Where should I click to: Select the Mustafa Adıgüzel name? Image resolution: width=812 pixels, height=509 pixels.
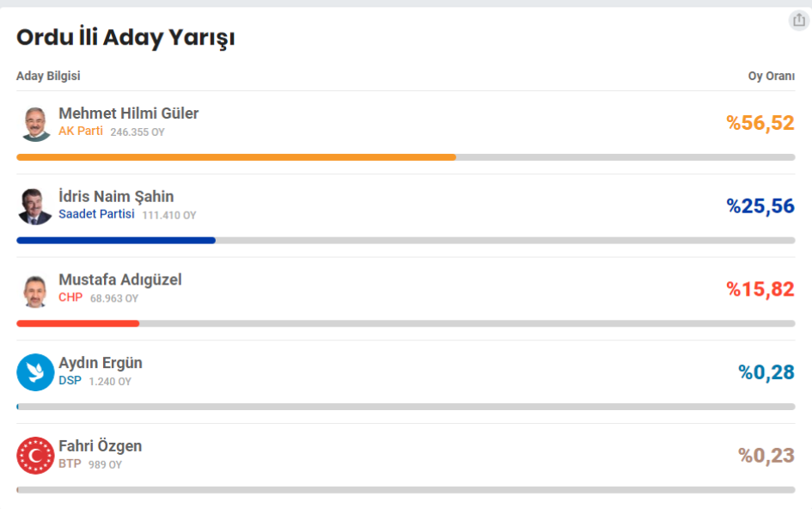pos(120,280)
